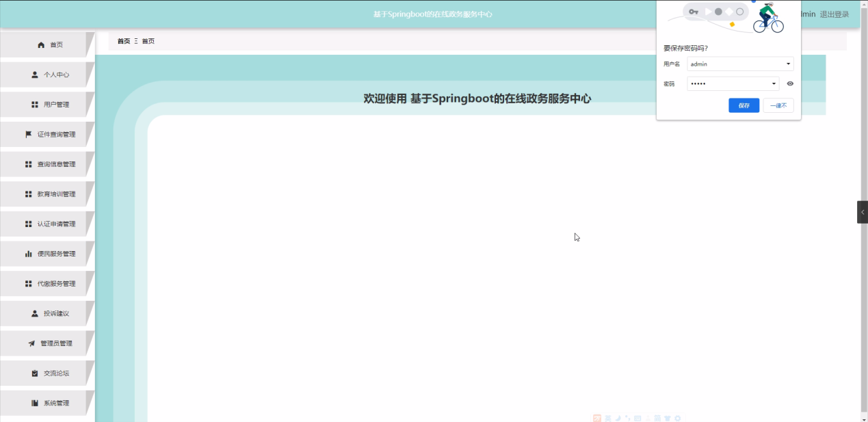Click the masked password input field
This screenshot has height=422, width=868.
point(728,83)
